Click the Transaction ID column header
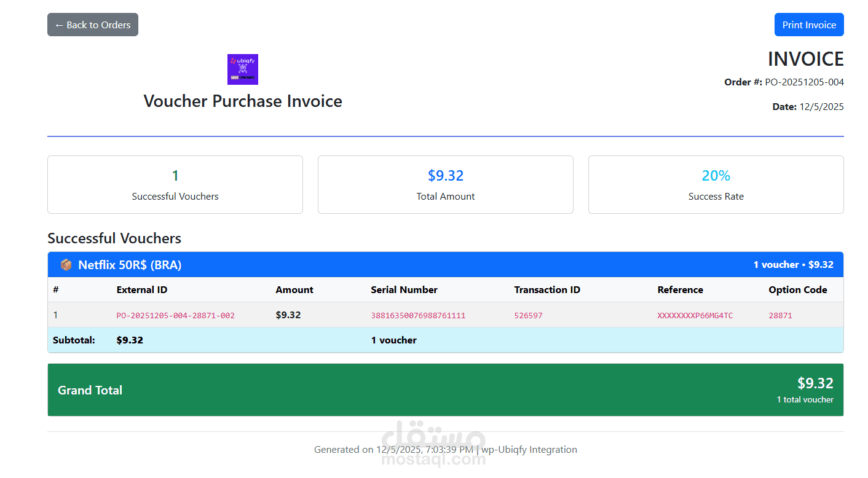The height and width of the screenshot is (478, 868). (547, 290)
